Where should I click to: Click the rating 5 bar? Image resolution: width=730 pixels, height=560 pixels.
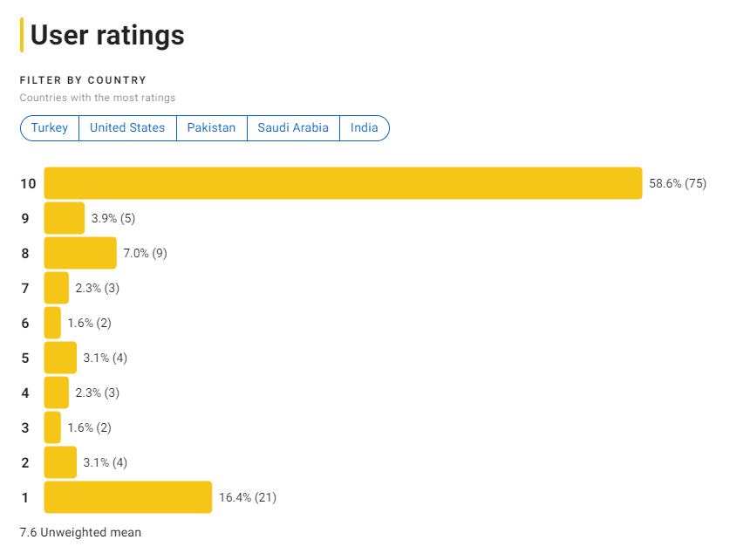tap(60, 358)
